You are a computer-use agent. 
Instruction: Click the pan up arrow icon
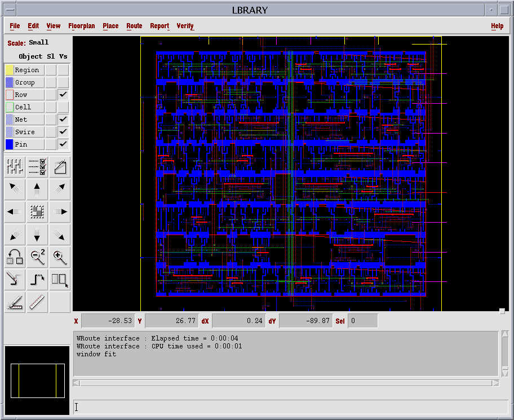click(x=37, y=189)
